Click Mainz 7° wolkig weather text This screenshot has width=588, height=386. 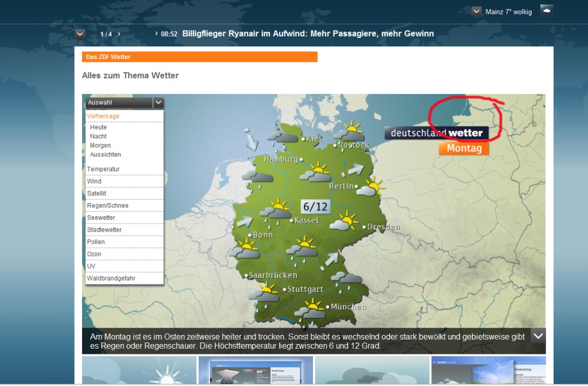click(509, 12)
